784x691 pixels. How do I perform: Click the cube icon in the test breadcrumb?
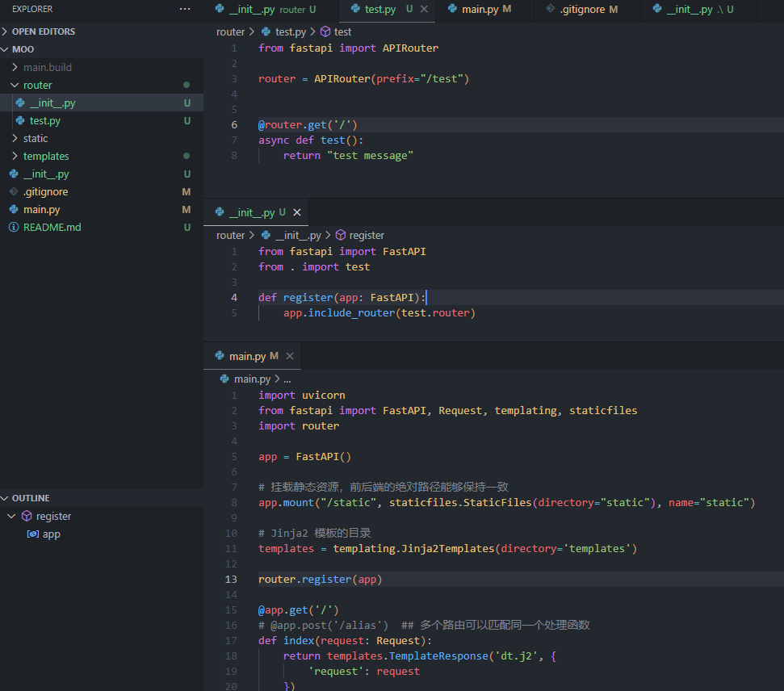pos(325,32)
